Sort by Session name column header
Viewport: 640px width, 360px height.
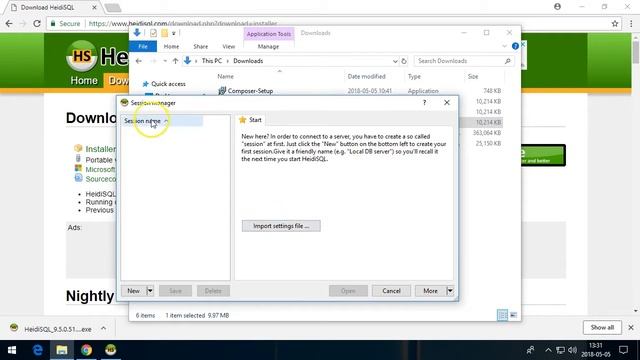coord(162,121)
